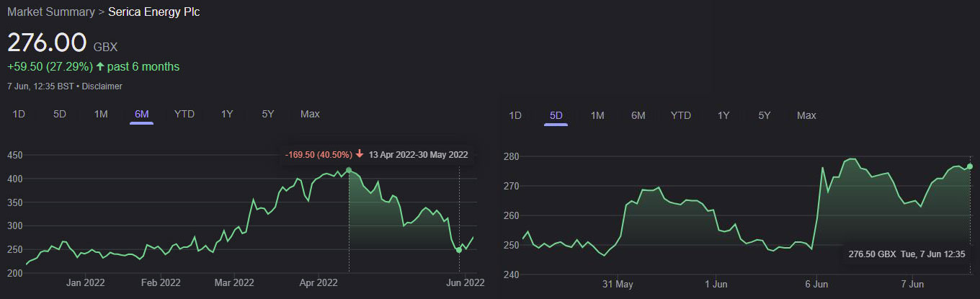Select the 1M tab in left chart

click(x=101, y=114)
